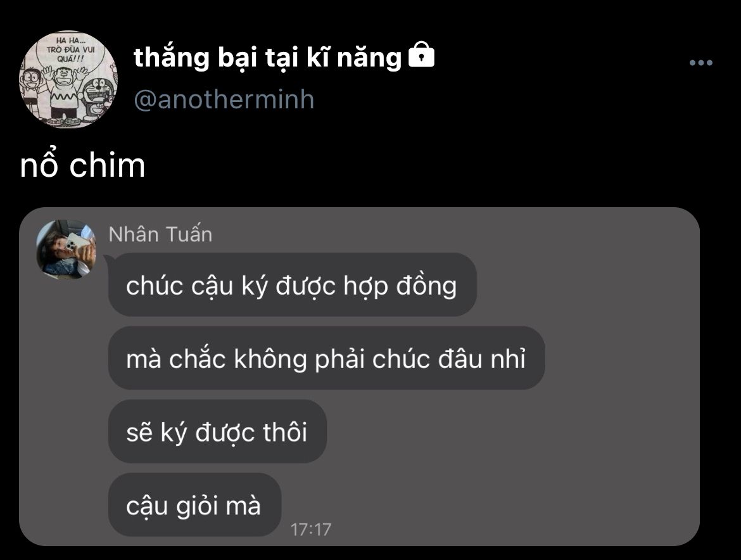The image size is (741, 560).
Task: Click the tweet text nổ chim
Action: tap(82, 165)
